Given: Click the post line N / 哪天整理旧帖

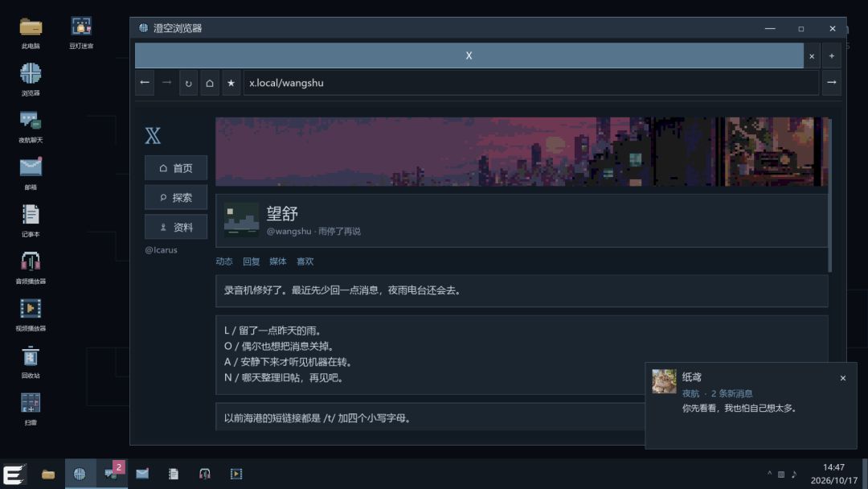Looking at the screenshot, I should tap(285, 378).
